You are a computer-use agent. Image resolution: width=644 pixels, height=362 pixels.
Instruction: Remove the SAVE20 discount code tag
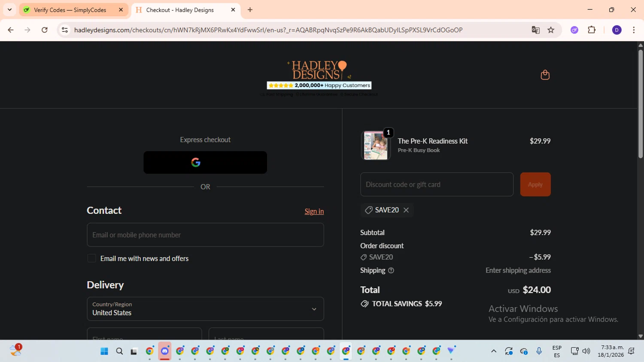coord(406,210)
